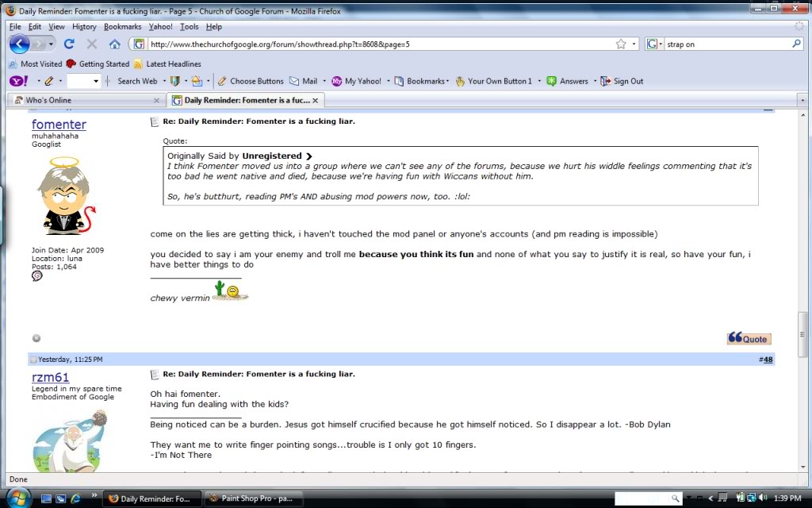Expand the recent pages history dropdown arrow
The height and width of the screenshot is (508, 812).
coord(52,44)
